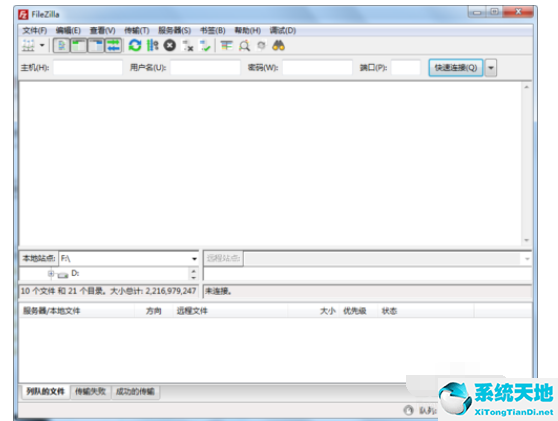Switch to 传输失败 tab
Screen dimensions: 558x421
pos(90,391)
